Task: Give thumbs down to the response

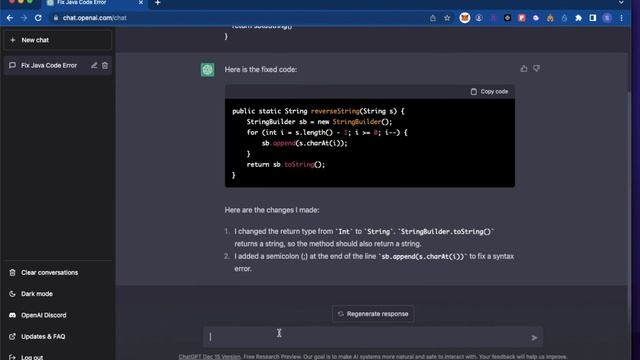Action: [536, 69]
